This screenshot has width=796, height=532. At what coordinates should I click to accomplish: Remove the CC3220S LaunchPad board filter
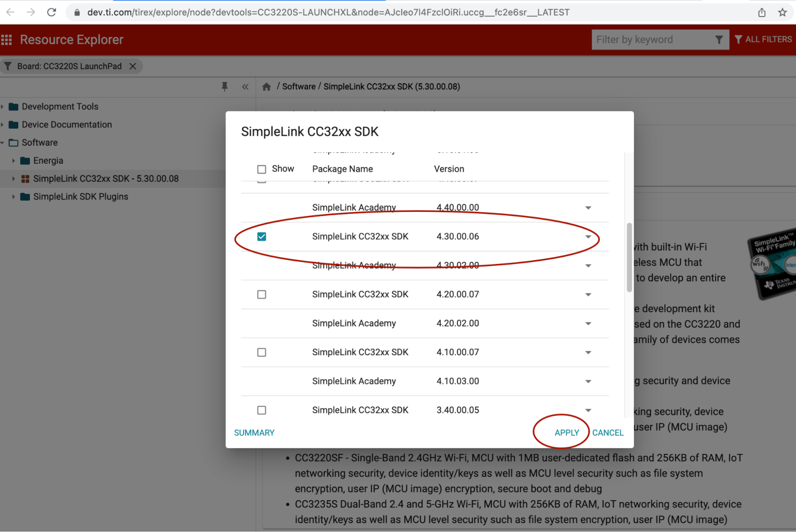click(x=133, y=66)
